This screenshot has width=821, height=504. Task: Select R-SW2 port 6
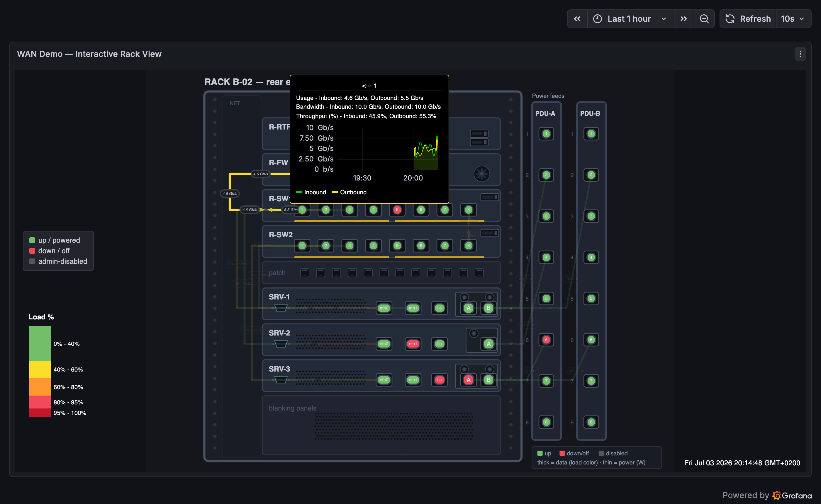421,246
